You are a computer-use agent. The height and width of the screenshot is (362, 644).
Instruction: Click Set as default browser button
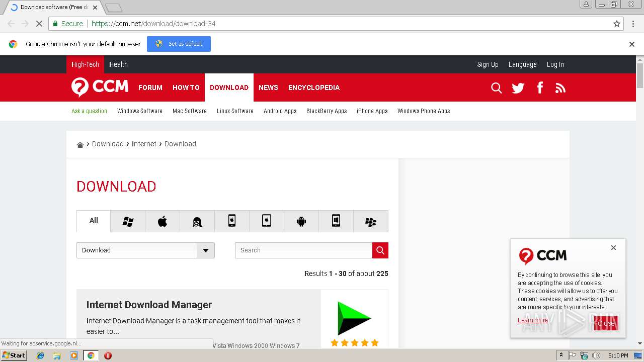179,44
